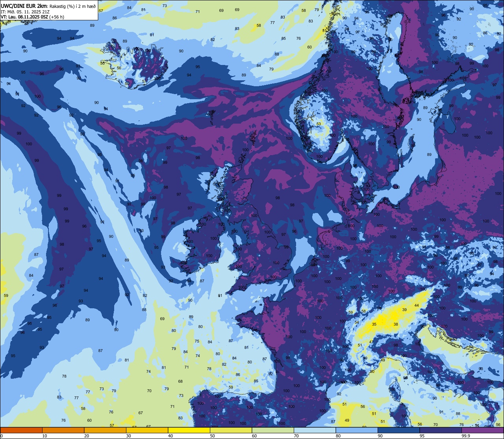Select the orange 10–20 legend color band

coord(63,430)
